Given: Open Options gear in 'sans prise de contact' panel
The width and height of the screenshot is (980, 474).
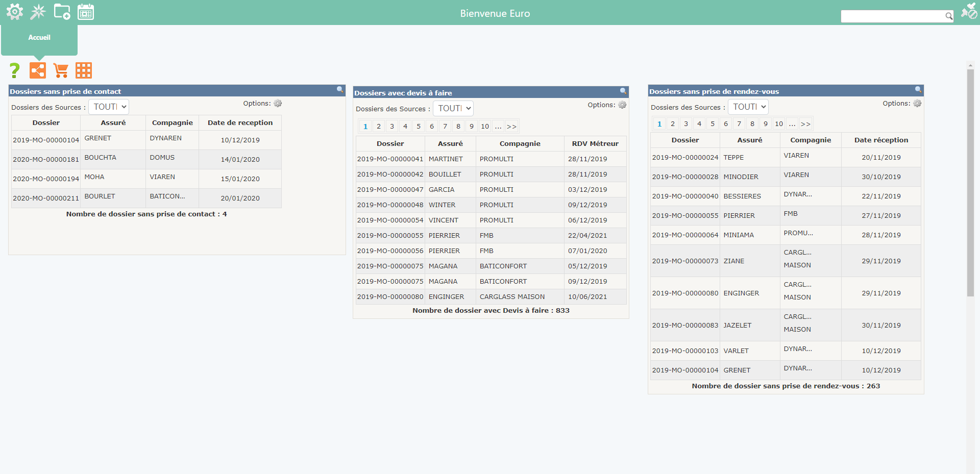Looking at the screenshot, I should coord(278,104).
